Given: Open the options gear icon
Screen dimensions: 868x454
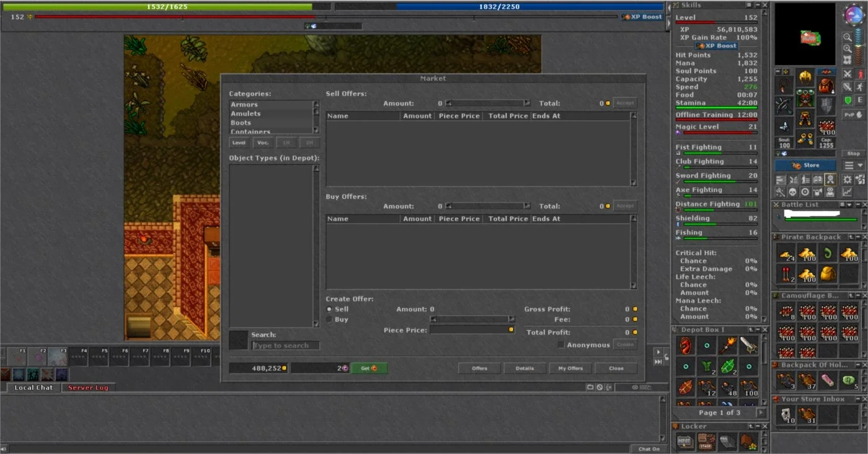Looking at the screenshot, I should [x=848, y=180].
